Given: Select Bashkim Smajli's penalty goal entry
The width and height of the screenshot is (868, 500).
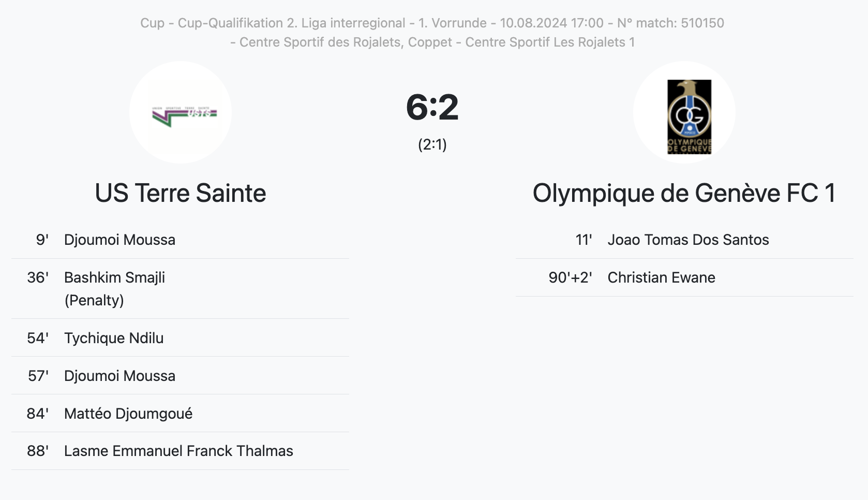Looking at the screenshot, I should [114, 277].
